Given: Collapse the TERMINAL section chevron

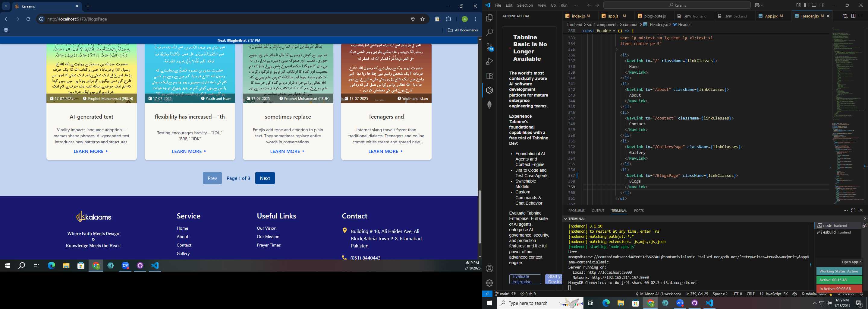Looking at the screenshot, I should point(565,219).
